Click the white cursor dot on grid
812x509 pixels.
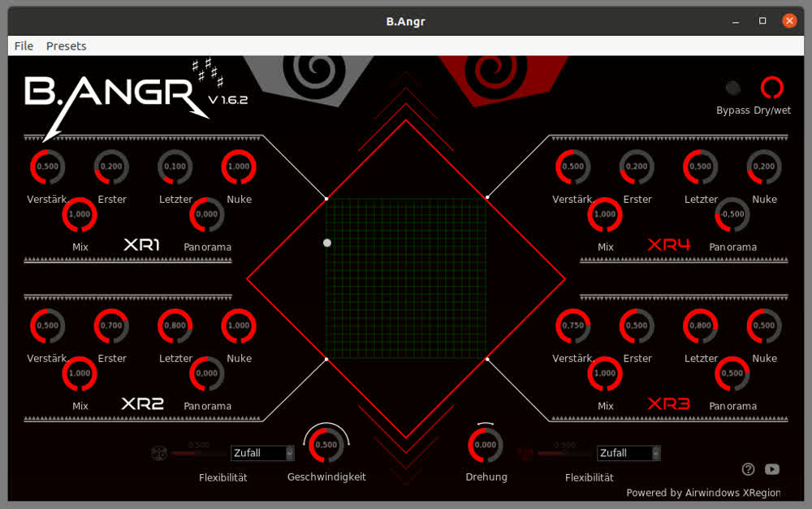327,243
